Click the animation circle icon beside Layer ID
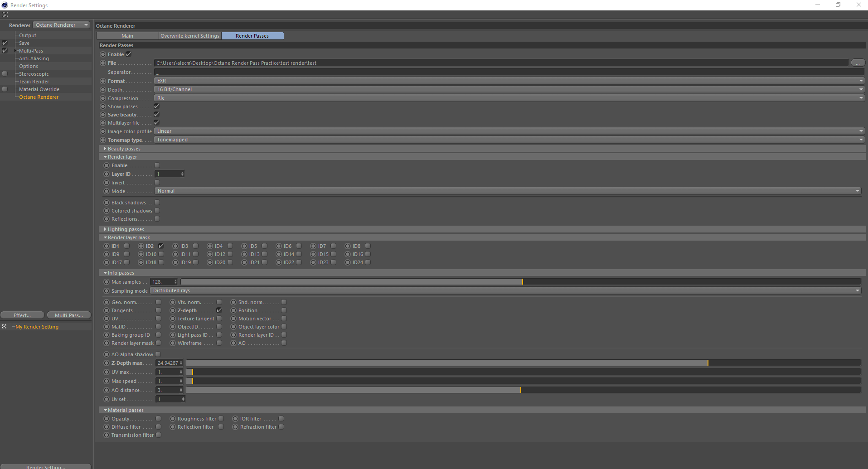Viewport: 868px width, 469px height. (x=107, y=174)
